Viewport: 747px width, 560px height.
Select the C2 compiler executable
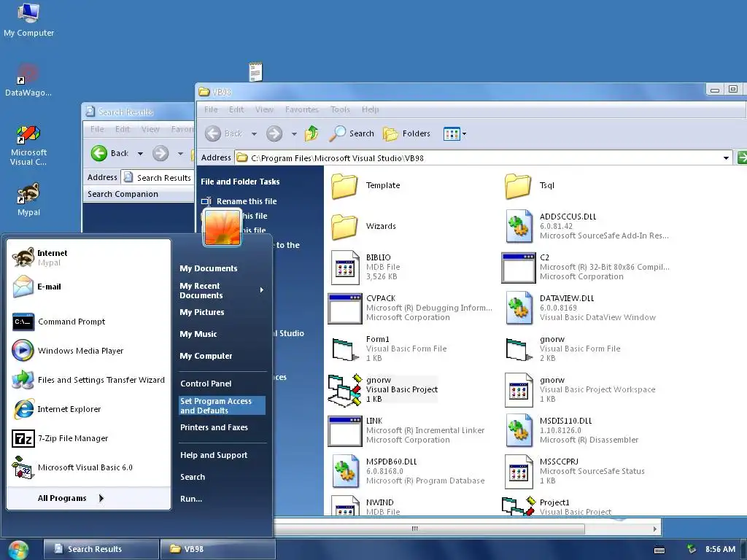(x=586, y=267)
